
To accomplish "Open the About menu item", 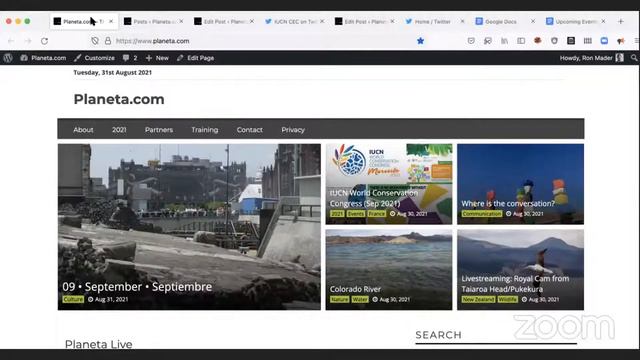I will pos(83,130).
